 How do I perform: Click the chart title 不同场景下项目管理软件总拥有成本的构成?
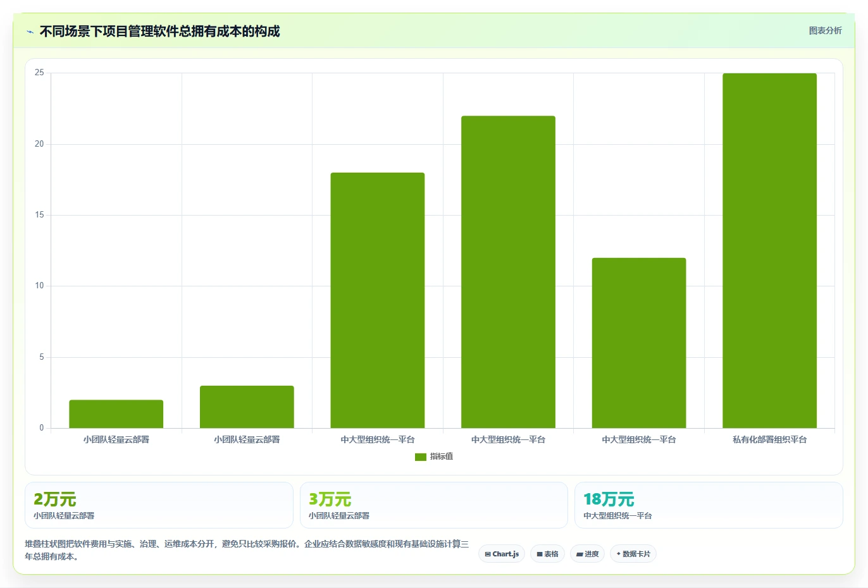[x=159, y=31]
